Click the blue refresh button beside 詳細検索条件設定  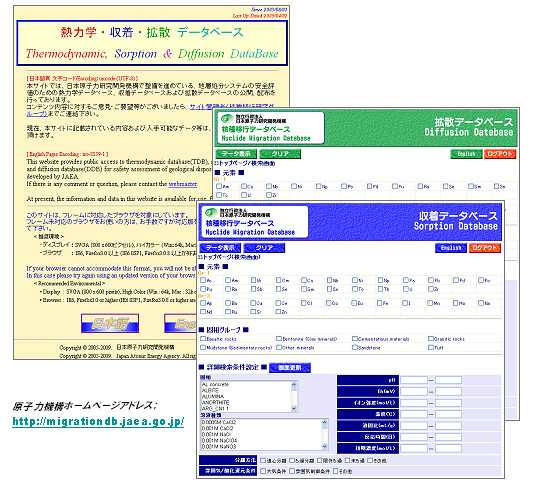coord(290,367)
